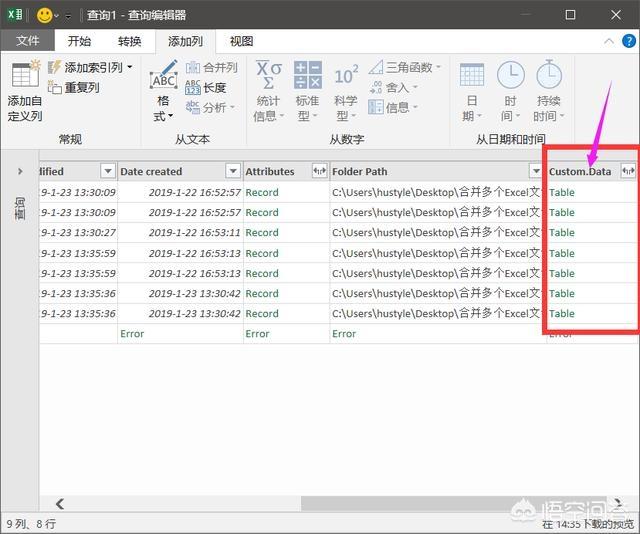Close the Query Editor window
Screen dimensions: 640x534
click(x=616, y=15)
